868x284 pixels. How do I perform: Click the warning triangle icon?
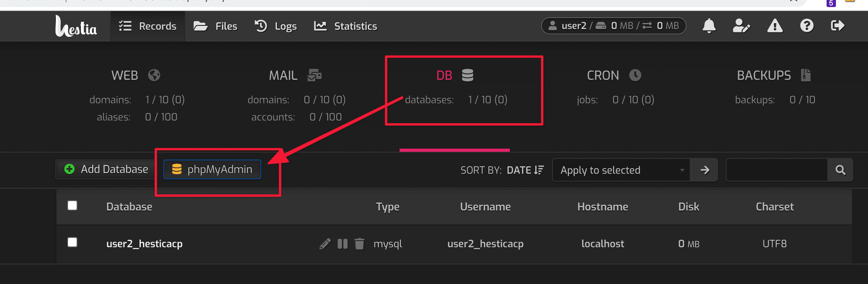coord(775,26)
